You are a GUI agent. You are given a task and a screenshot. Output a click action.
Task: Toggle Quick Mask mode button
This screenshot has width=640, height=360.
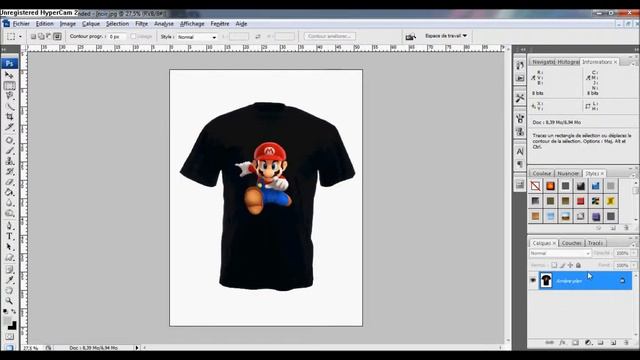coord(9,337)
